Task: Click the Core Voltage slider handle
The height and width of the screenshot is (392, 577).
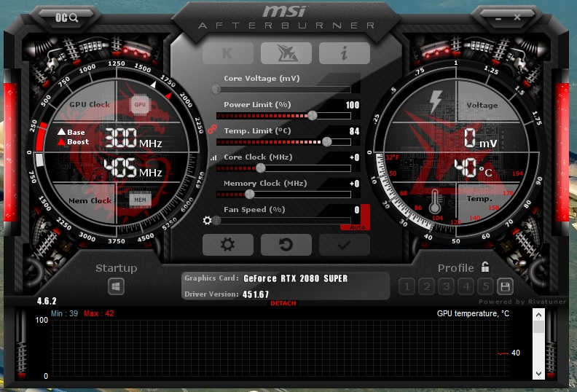Action: coord(216,90)
